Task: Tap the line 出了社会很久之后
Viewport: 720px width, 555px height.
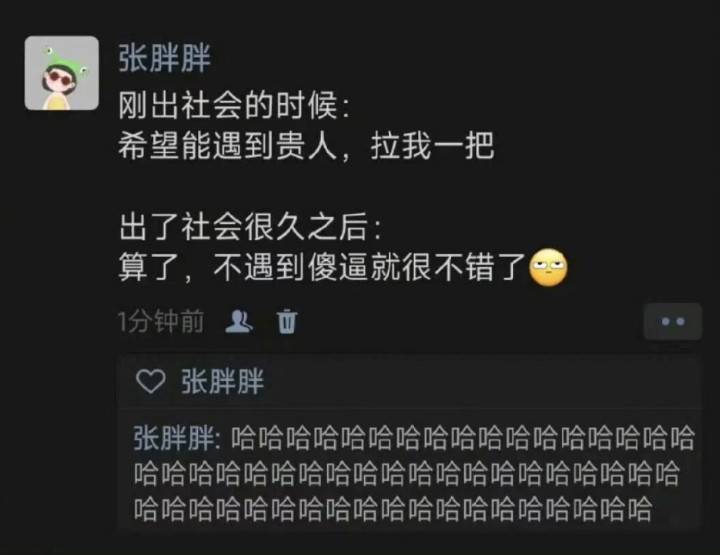Action: (x=250, y=227)
